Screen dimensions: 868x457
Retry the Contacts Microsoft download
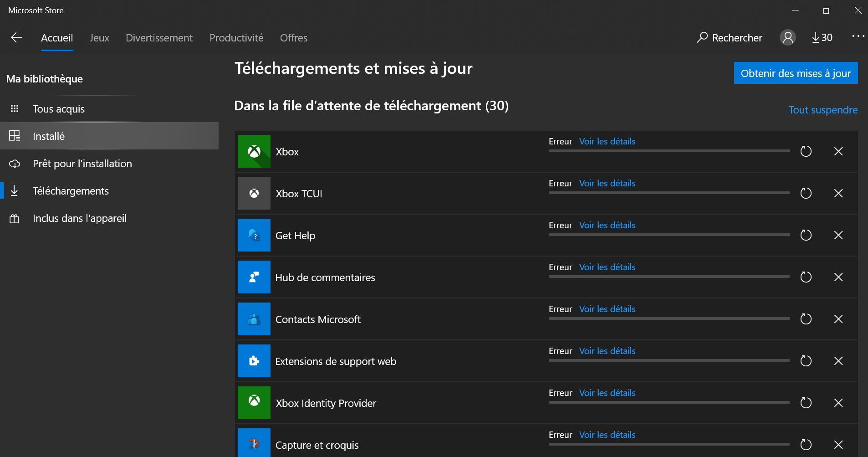click(806, 319)
